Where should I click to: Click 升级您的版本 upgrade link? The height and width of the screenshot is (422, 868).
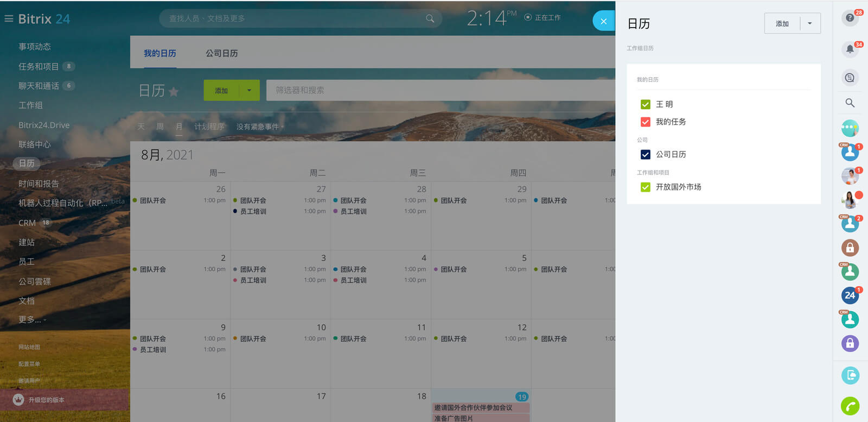46,400
